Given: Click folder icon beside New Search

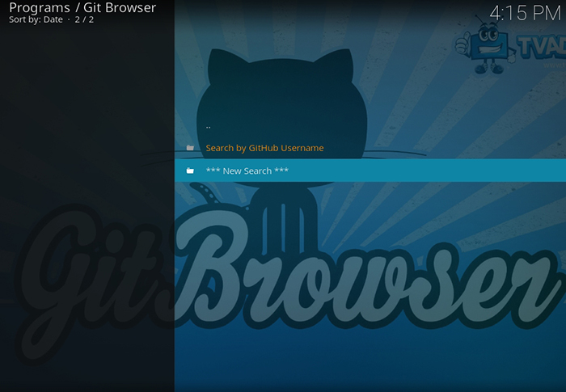Looking at the screenshot, I should [x=190, y=171].
